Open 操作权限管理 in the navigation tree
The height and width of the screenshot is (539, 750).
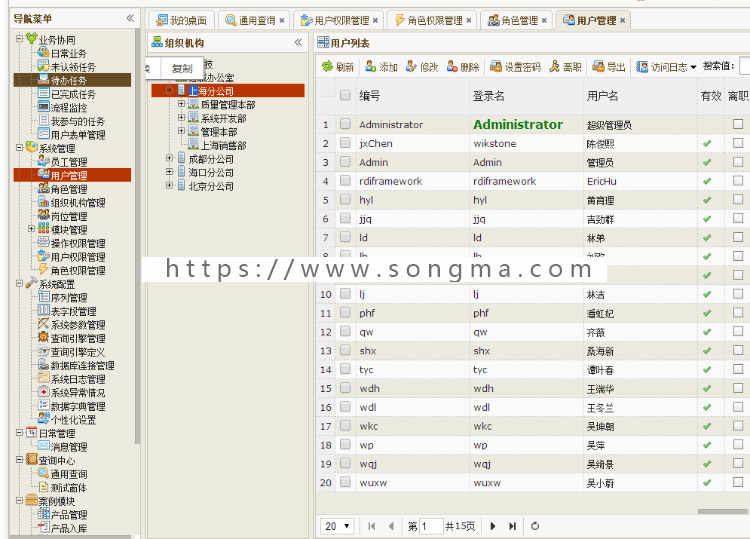[x=78, y=243]
